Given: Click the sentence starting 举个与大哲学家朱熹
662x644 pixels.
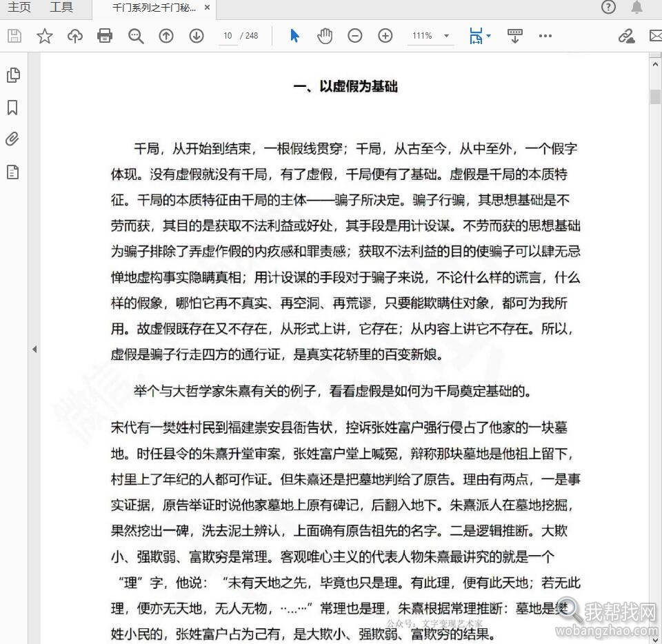Looking at the screenshot, I should 332,391.
